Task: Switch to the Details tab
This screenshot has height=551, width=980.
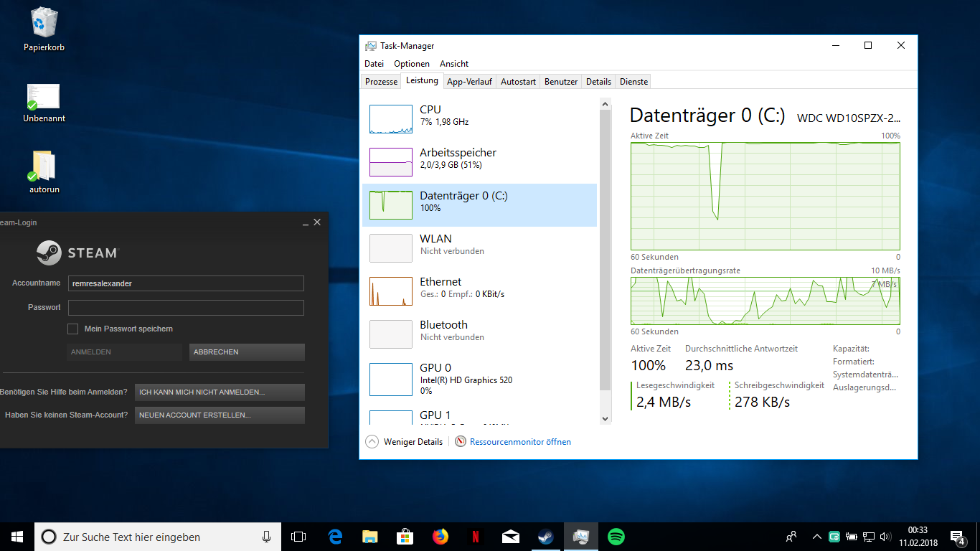Action: tap(598, 82)
